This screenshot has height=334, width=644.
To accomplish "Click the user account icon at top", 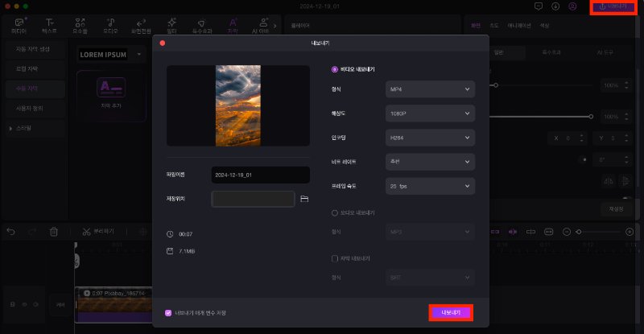I will (572, 6).
